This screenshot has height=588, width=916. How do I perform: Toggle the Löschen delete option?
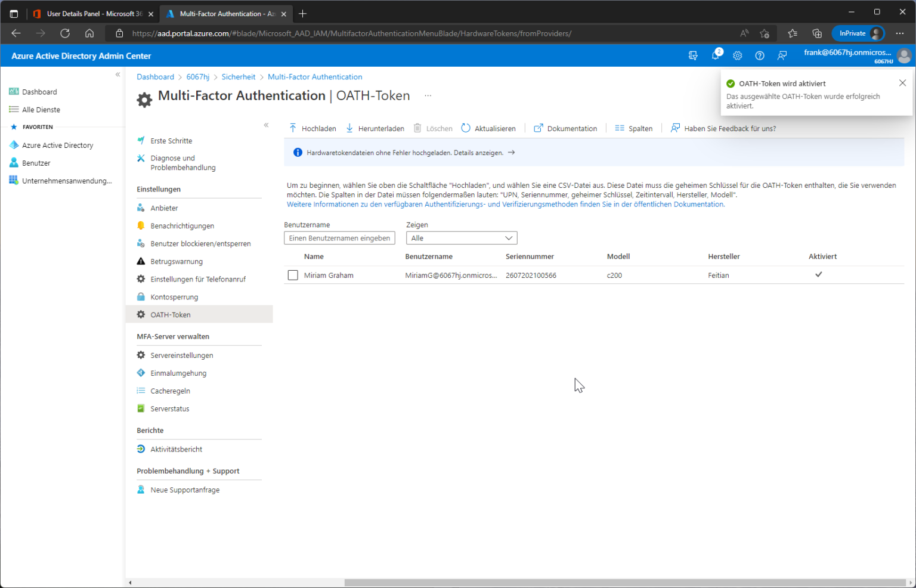[x=433, y=128]
